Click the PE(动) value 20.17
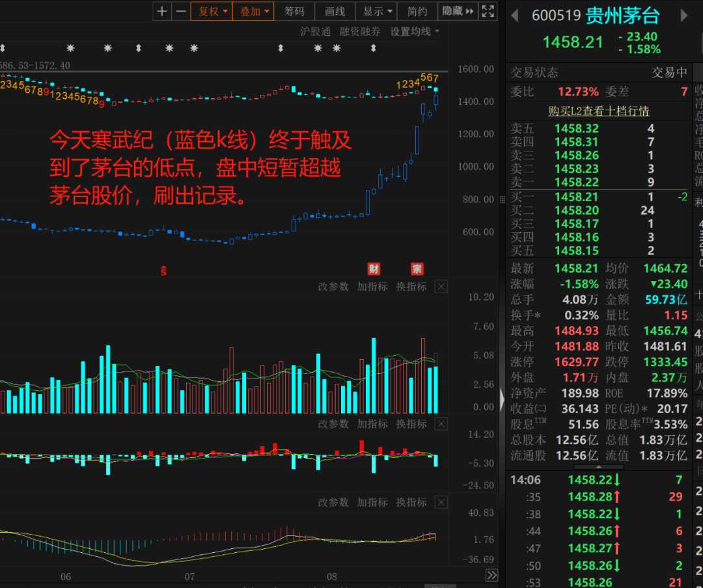This screenshot has height=588, width=703. (x=672, y=408)
